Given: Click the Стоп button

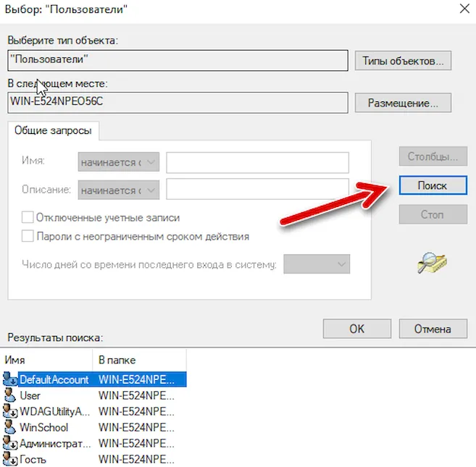Looking at the screenshot, I should click(433, 214).
